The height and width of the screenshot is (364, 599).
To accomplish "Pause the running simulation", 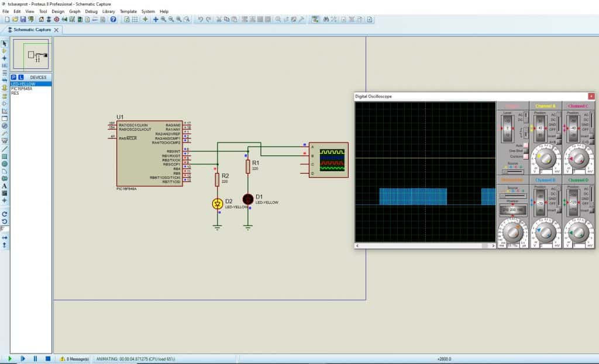I will tap(35, 359).
